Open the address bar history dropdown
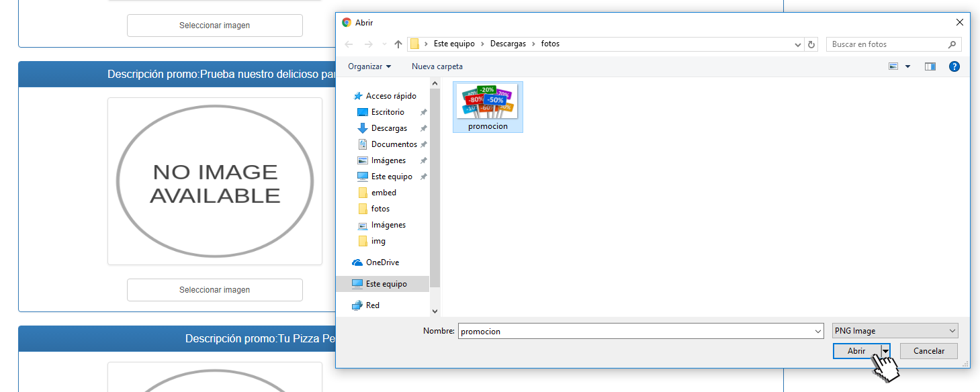 (798, 44)
